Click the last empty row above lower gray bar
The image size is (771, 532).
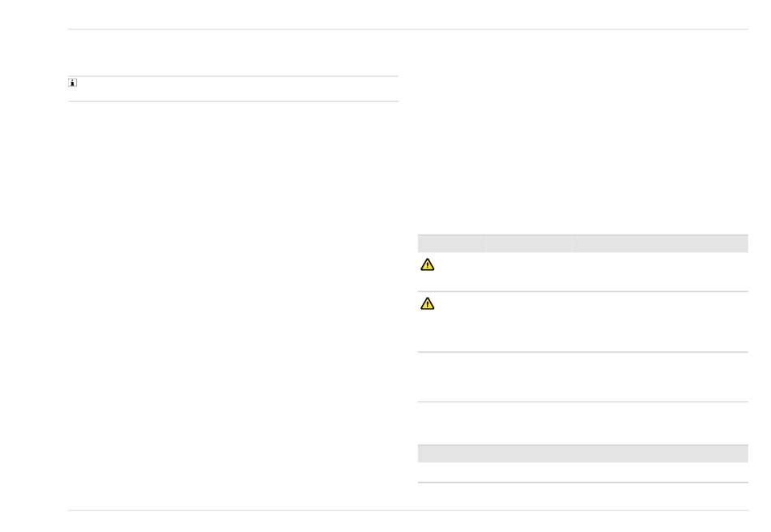(x=584, y=423)
